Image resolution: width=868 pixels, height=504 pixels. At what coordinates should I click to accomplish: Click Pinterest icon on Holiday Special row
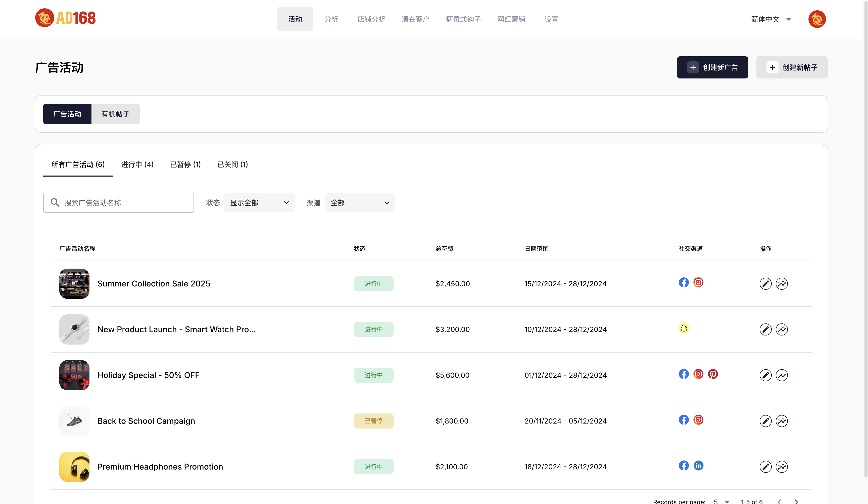tap(713, 374)
